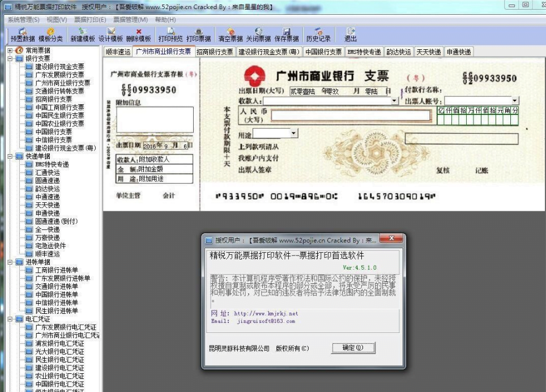
Task: Collapse the 快递单据 tree node
Action: click(10, 156)
